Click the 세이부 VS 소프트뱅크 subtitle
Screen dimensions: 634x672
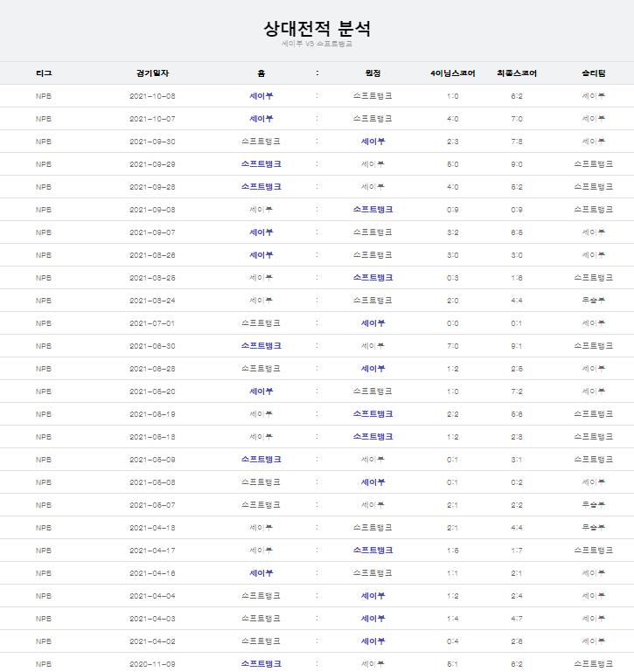click(317, 44)
